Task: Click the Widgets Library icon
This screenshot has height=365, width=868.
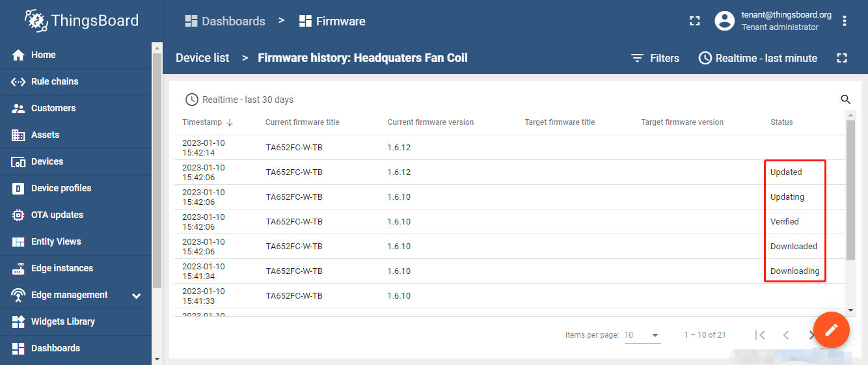Action: click(18, 322)
